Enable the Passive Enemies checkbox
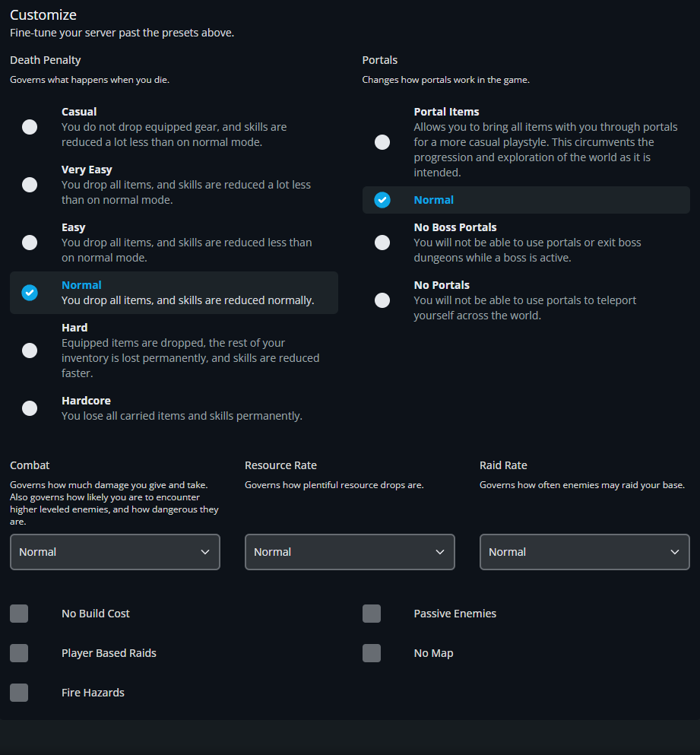The image size is (700, 755). click(372, 614)
